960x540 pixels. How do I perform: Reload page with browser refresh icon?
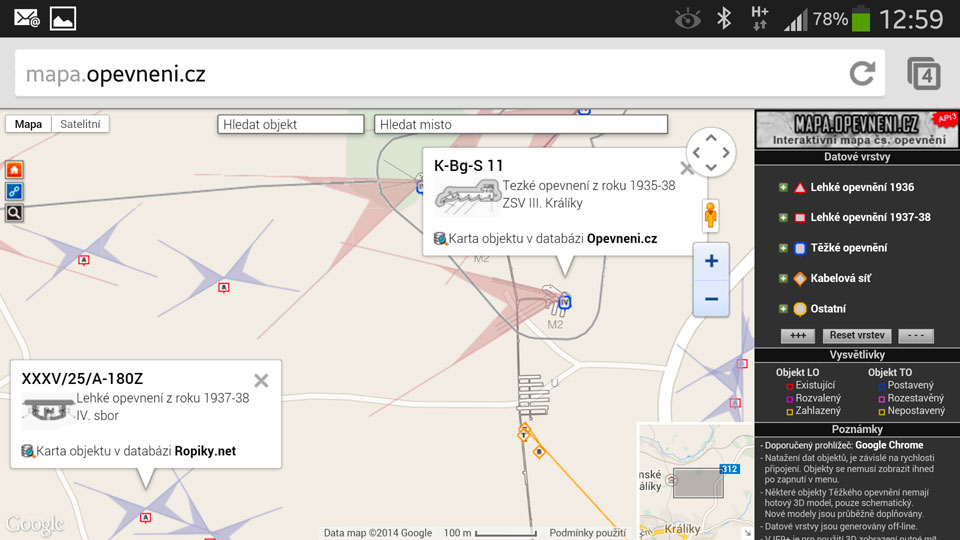(x=862, y=73)
